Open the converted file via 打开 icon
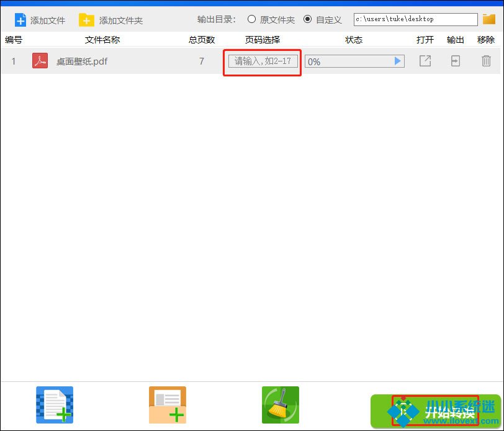 (425, 61)
